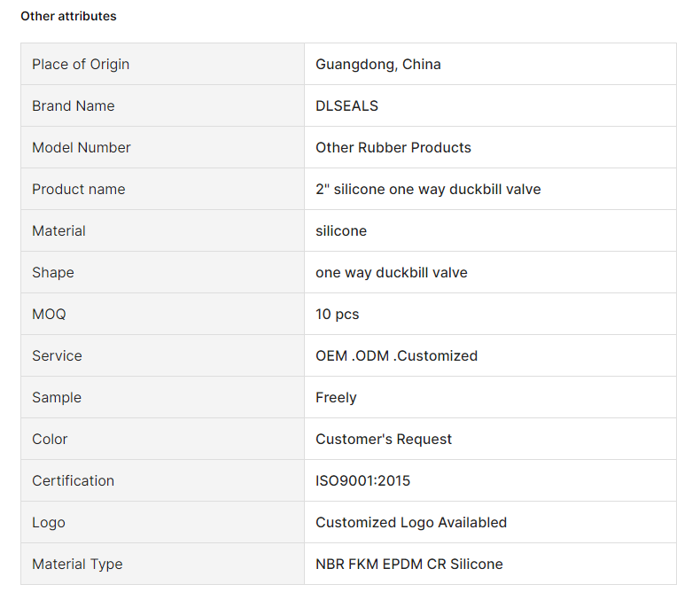Click the 2" silicone one way duckbill valve text
The image size is (700, 600).
coord(428,190)
